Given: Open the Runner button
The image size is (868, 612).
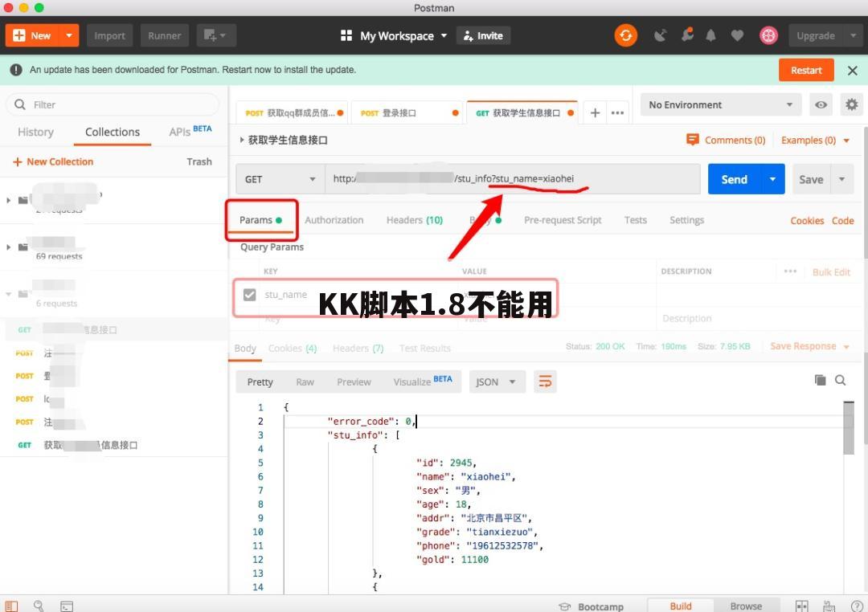Looking at the screenshot, I should click(x=165, y=35).
